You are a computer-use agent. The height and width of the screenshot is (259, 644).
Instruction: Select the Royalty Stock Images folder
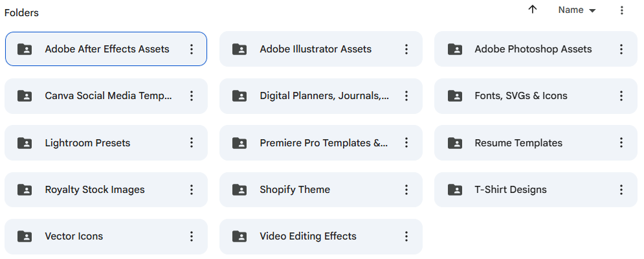coord(106,190)
